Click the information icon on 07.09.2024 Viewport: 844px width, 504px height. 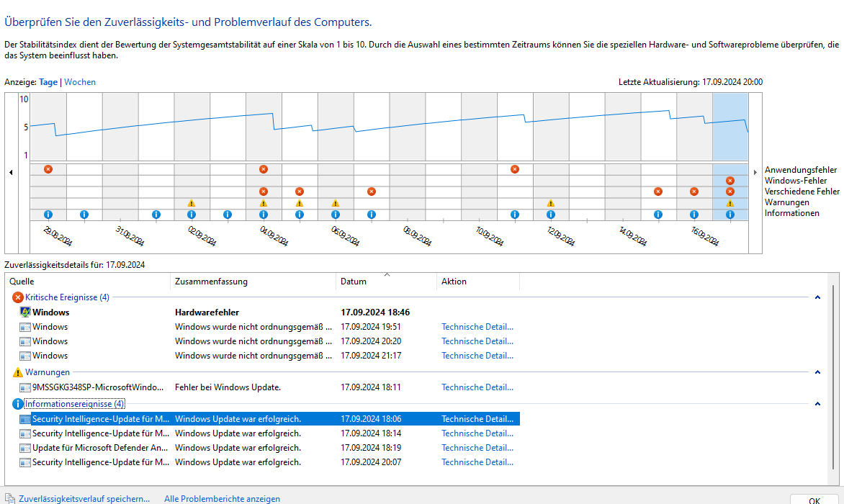372,214
